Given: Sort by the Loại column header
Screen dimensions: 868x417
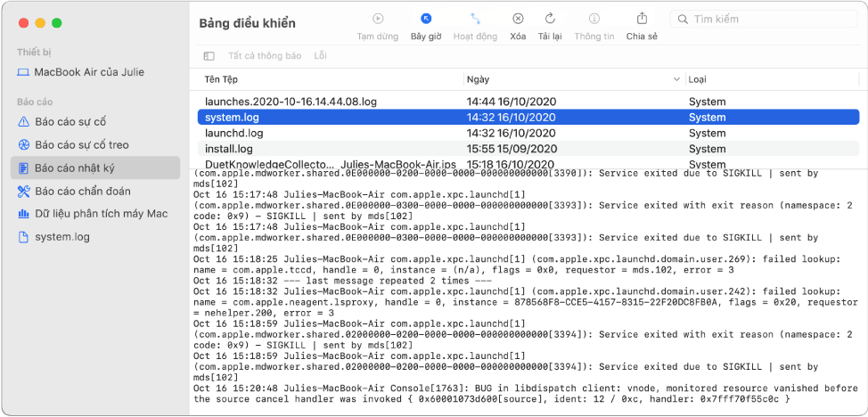Looking at the screenshot, I should (x=697, y=79).
